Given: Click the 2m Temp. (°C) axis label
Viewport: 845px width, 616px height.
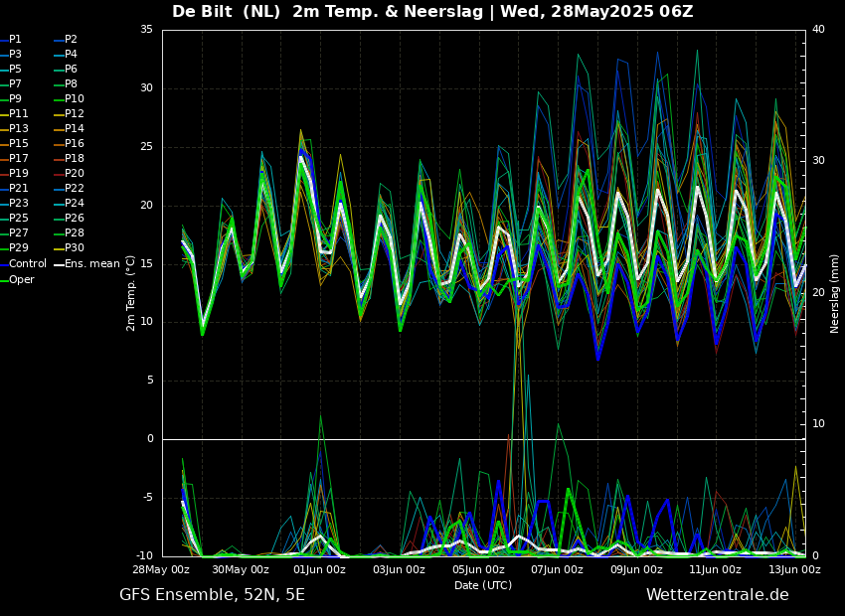Looking at the screenshot, I should (130, 292).
